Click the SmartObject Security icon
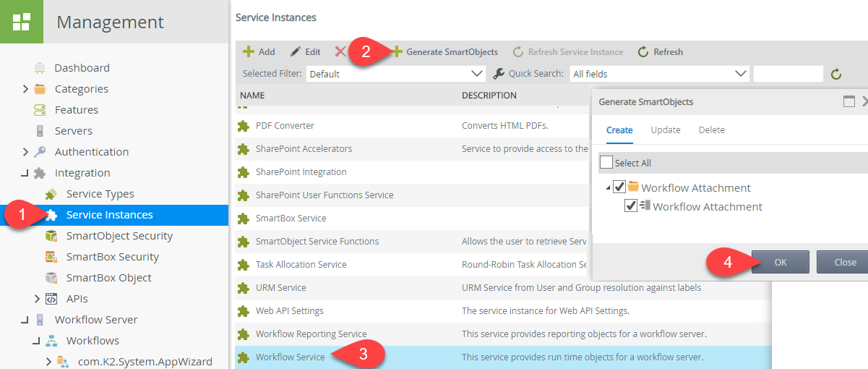Image resolution: width=868 pixels, height=369 pixels. 51,236
